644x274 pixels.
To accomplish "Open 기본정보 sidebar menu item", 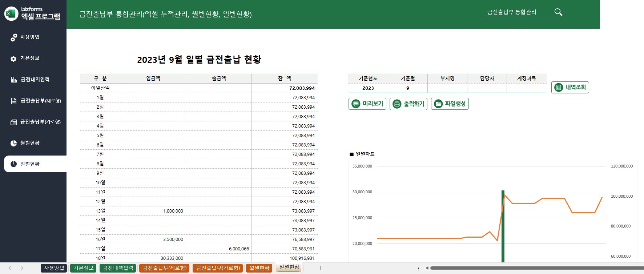I will coord(30,58).
